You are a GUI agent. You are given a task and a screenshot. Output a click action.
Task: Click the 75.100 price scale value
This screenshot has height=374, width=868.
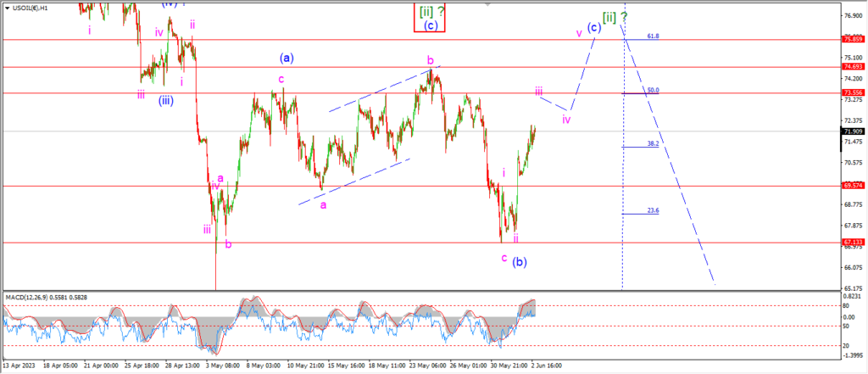coord(852,58)
